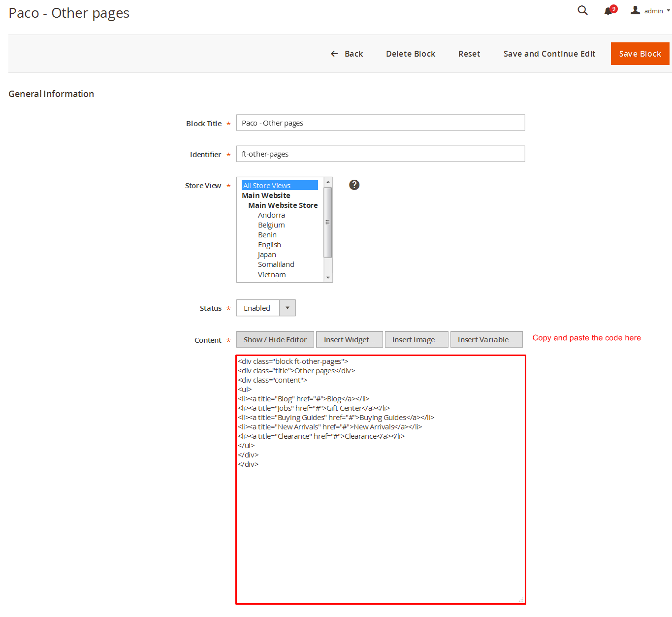Click the Clearance code line
The image size is (672, 617).
[321, 436]
